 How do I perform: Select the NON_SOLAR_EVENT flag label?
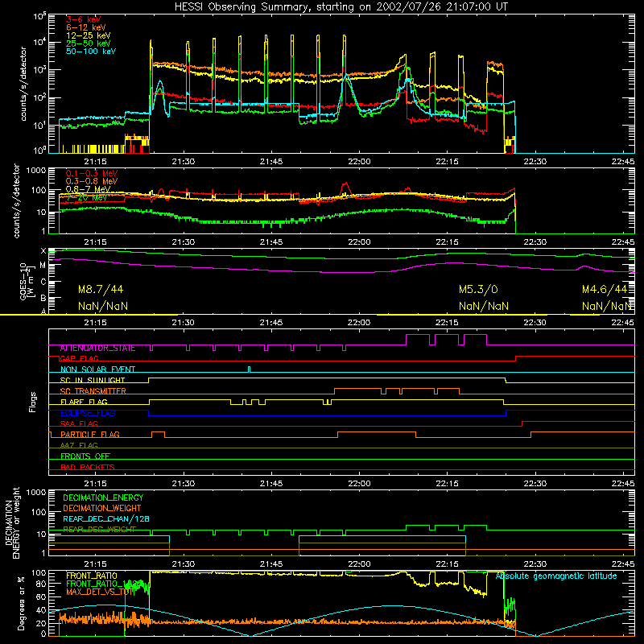(x=97, y=369)
